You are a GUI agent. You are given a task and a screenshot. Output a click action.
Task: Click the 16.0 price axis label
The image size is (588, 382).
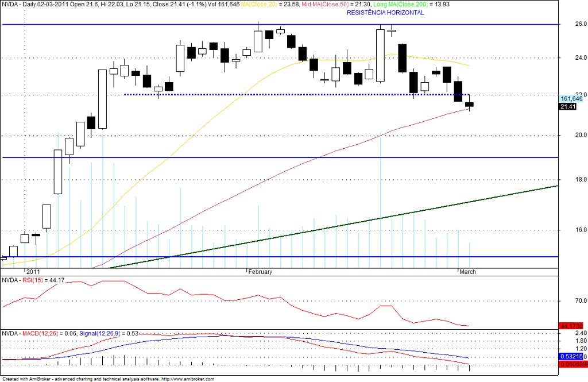pos(581,230)
